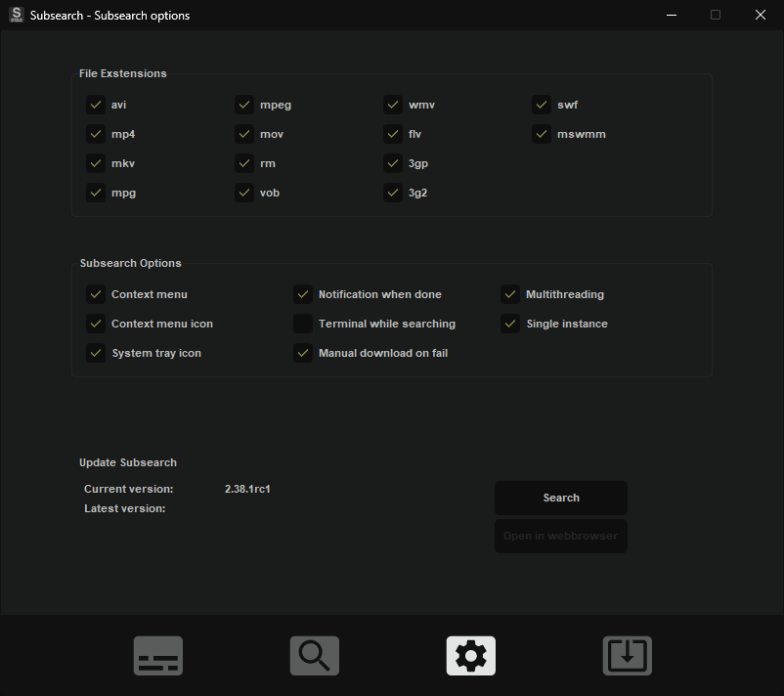Uncheck the mswmm extension

542,134
